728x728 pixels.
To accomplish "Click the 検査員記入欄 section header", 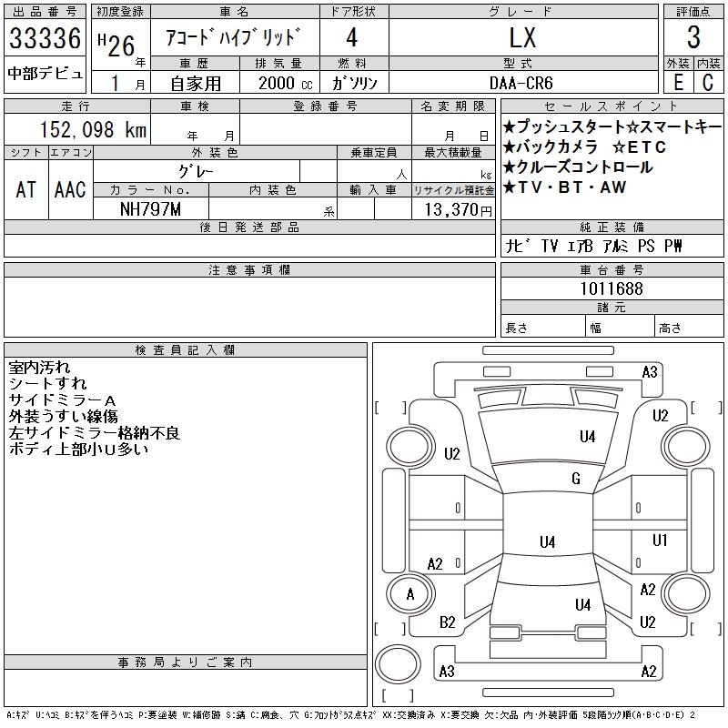I will [186, 350].
